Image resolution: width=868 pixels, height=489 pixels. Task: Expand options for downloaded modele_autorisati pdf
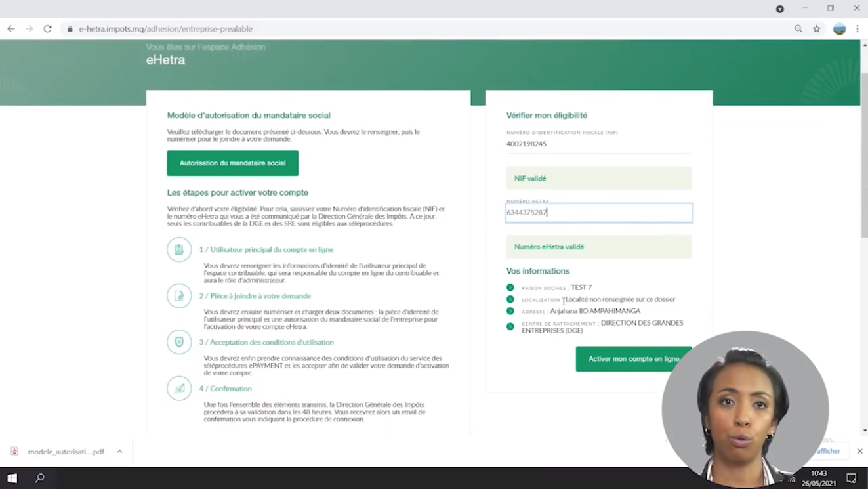[119, 452]
